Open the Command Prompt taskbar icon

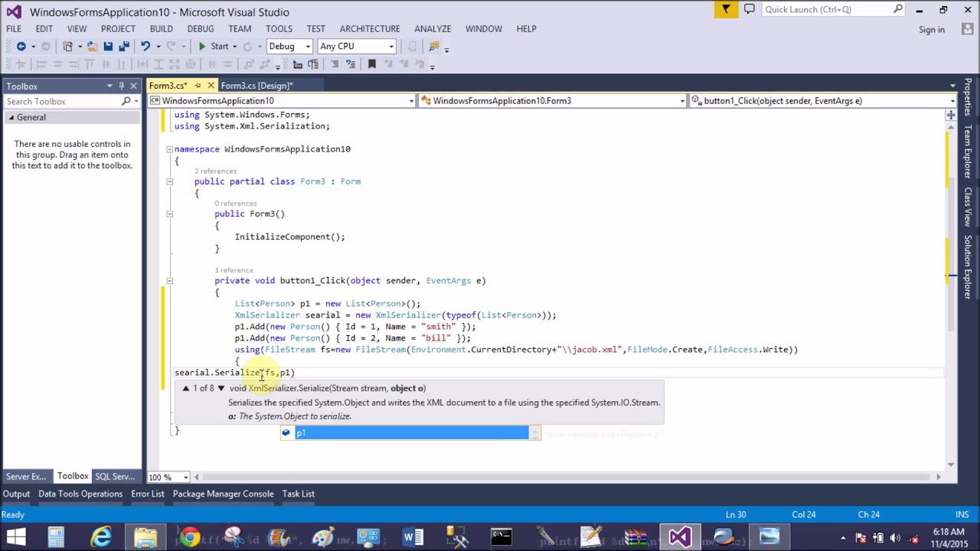501,537
